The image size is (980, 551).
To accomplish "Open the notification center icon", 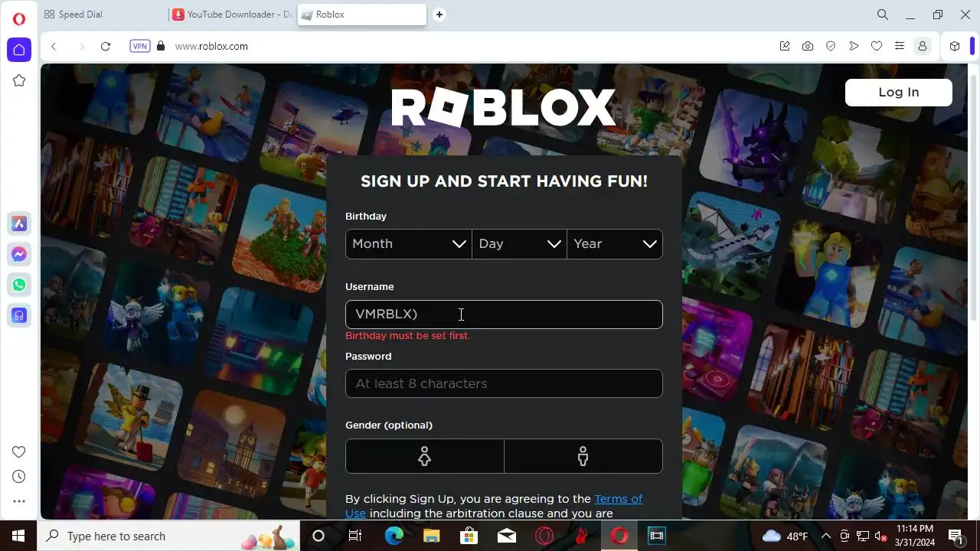I will click(955, 536).
